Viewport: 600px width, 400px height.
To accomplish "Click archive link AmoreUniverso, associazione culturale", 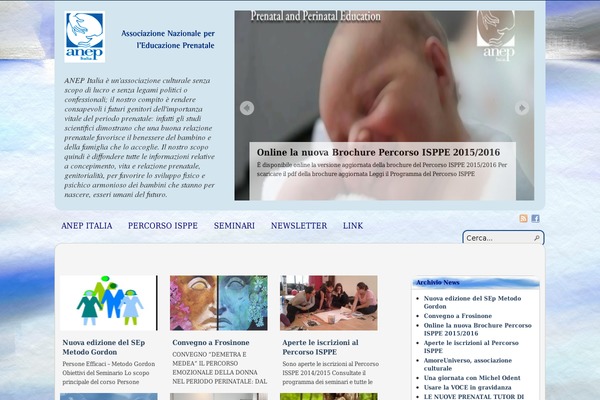I will point(468,364).
